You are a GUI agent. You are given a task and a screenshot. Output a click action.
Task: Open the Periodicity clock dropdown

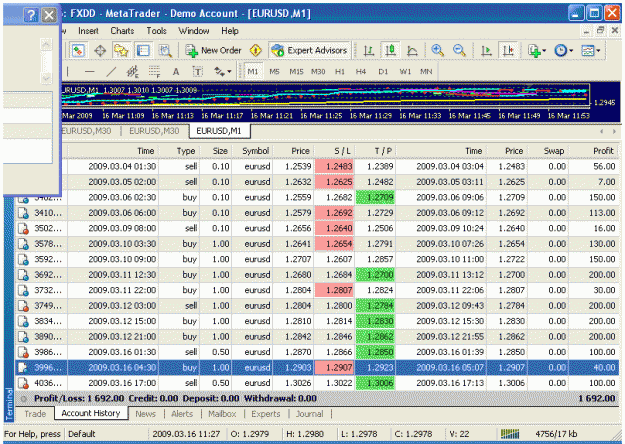point(564,50)
